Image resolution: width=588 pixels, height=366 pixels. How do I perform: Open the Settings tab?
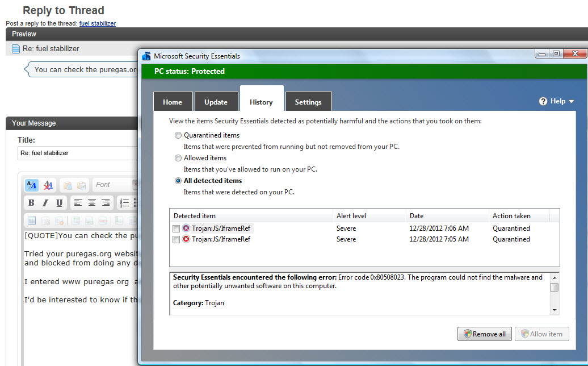(308, 102)
